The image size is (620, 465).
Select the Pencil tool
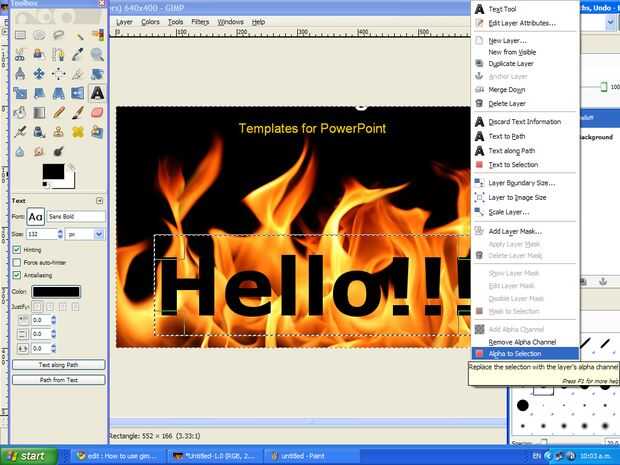coord(59,113)
